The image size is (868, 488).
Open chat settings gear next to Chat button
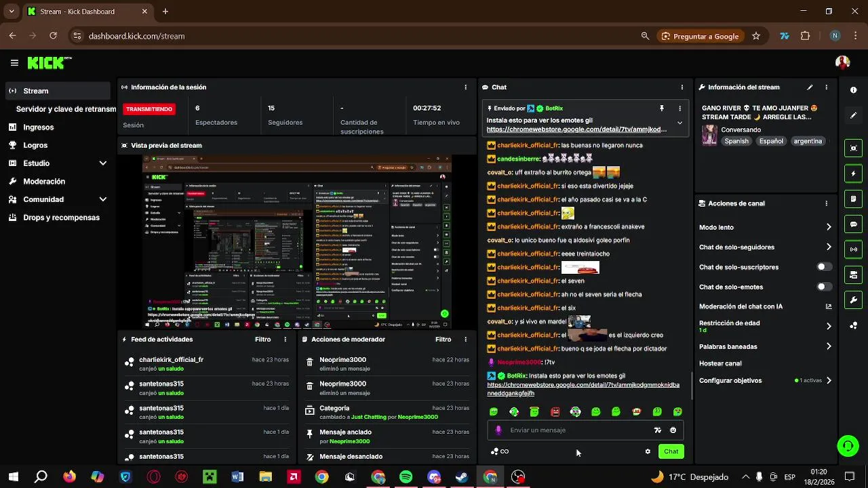(648, 451)
